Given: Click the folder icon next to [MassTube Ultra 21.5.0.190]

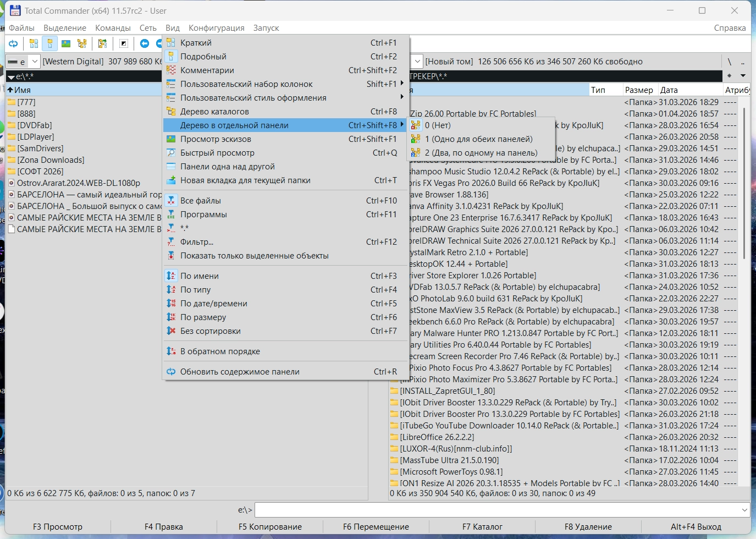Looking at the screenshot, I should click(x=394, y=460).
